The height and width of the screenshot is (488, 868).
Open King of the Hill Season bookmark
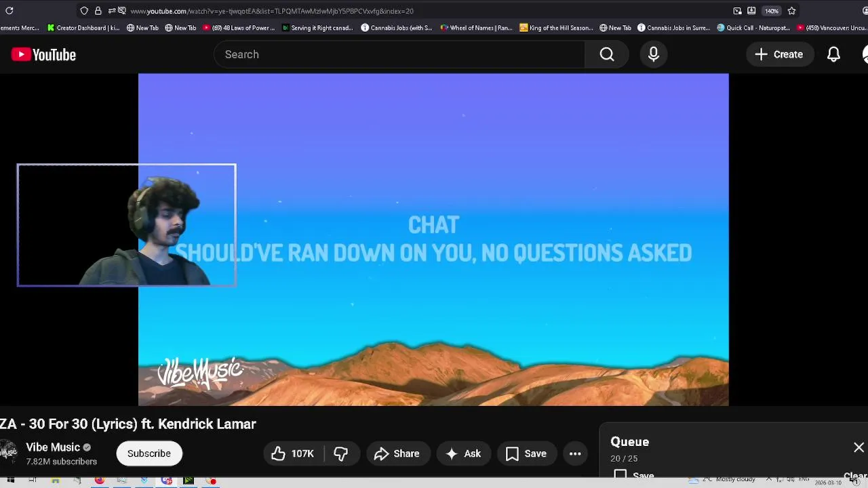point(556,28)
